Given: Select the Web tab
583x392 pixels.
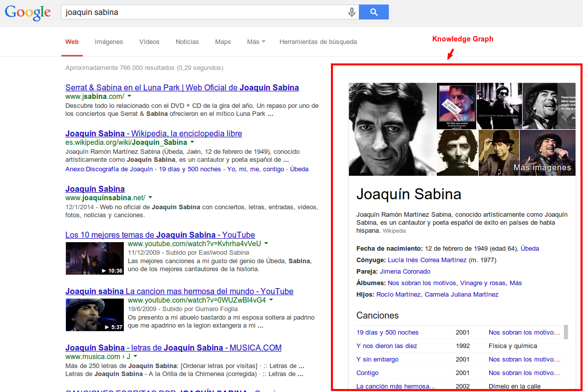Looking at the screenshot, I should click(x=72, y=41).
